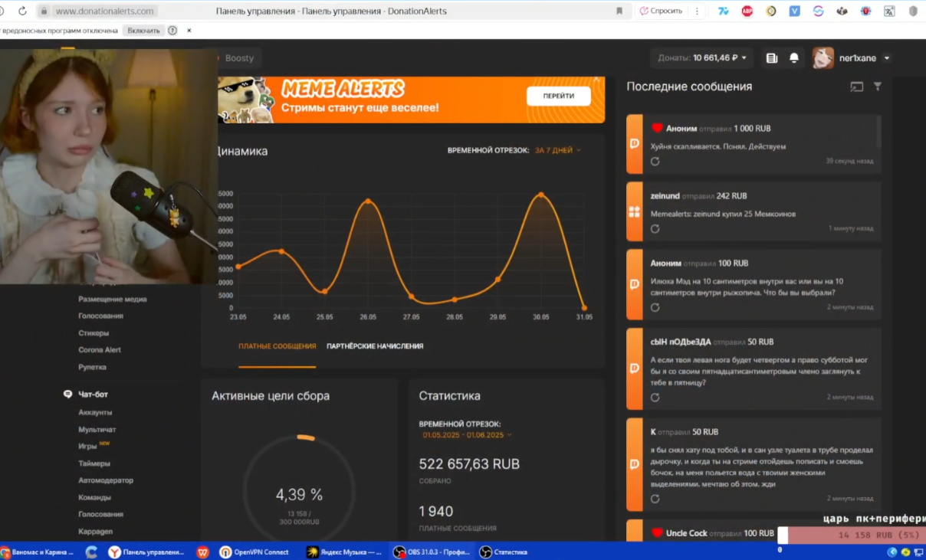Open the Boosty tab in the header

coord(238,58)
